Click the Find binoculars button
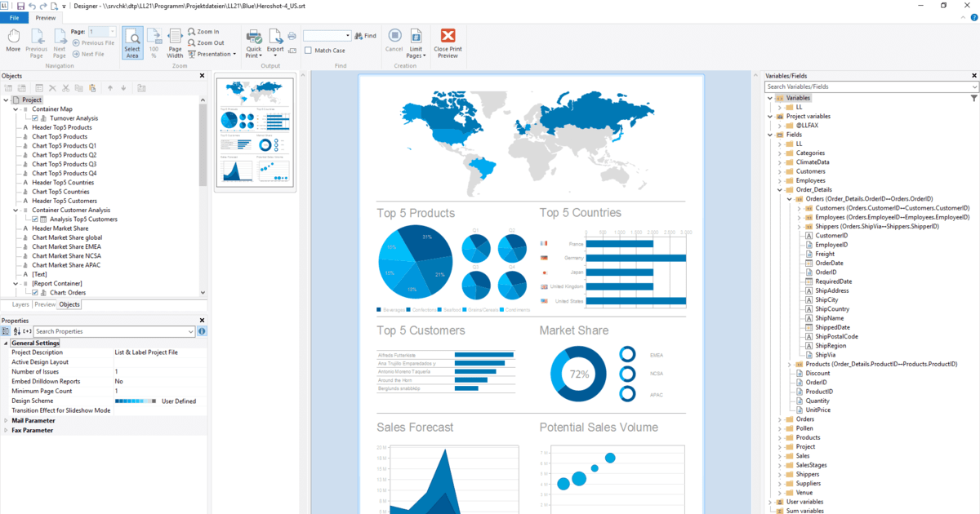This screenshot has width=980, height=514. click(x=365, y=36)
